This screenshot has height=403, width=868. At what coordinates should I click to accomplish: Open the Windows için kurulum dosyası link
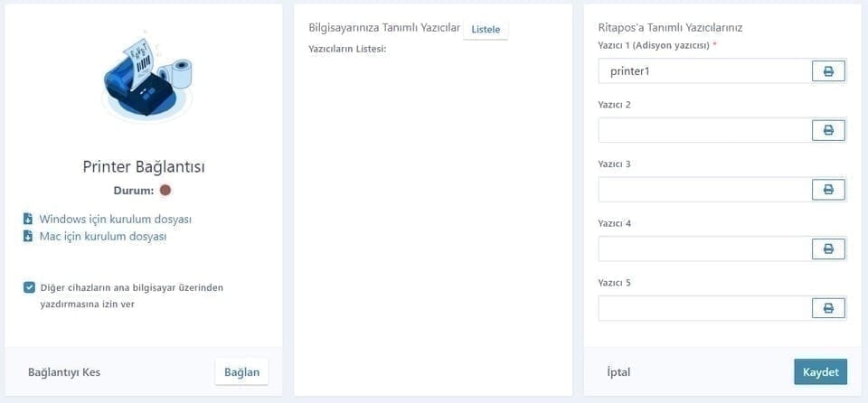point(115,220)
